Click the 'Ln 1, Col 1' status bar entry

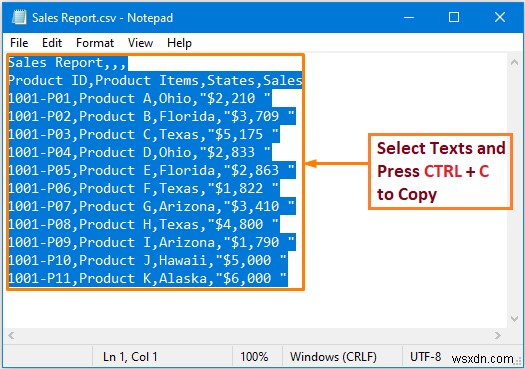click(130, 357)
